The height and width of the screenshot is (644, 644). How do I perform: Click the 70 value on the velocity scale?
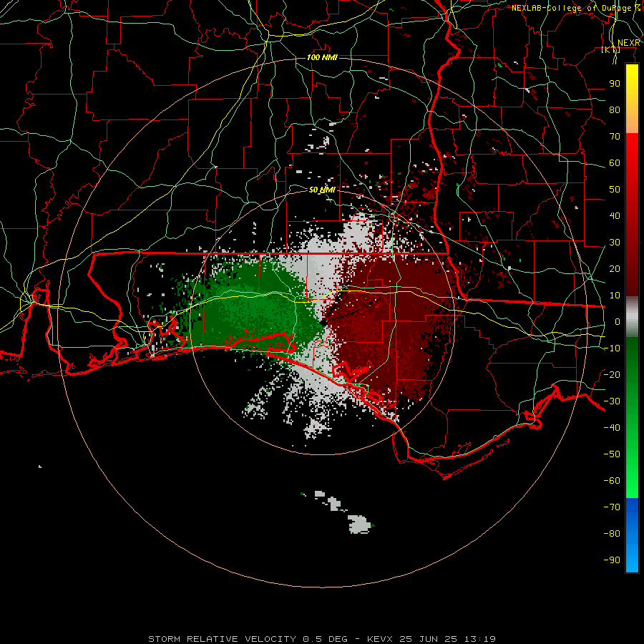[615, 137]
